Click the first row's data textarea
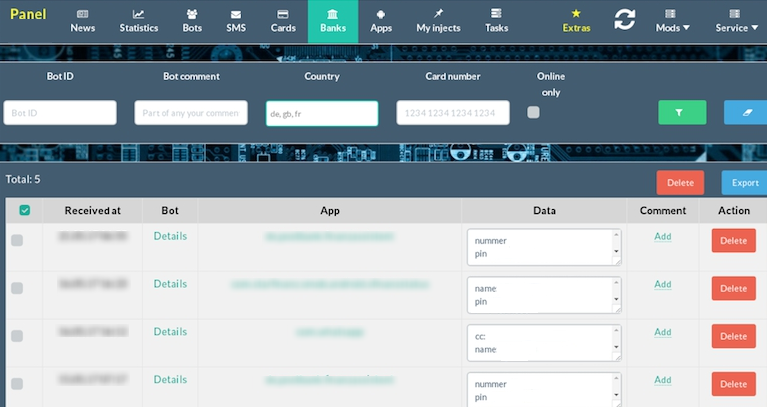767x407 pixels. tap(544, 247)
